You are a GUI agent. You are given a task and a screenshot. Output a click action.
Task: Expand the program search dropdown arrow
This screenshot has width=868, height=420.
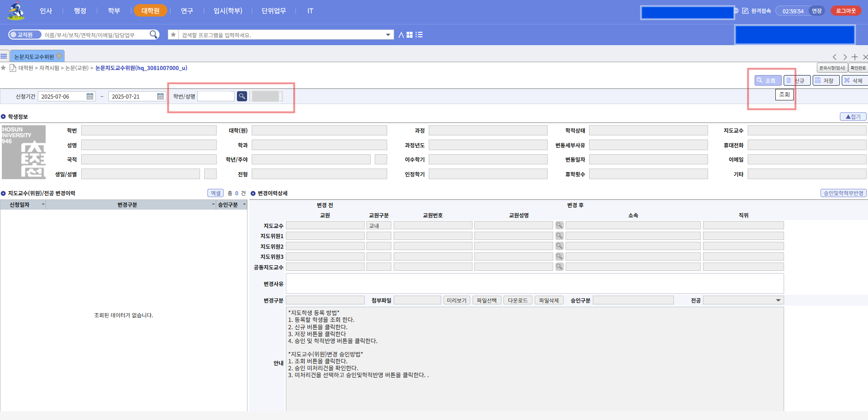[388, 35]
